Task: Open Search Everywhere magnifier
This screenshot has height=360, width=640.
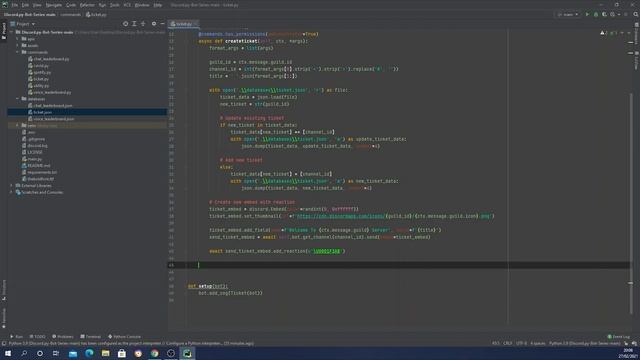Action: point(636,14)
